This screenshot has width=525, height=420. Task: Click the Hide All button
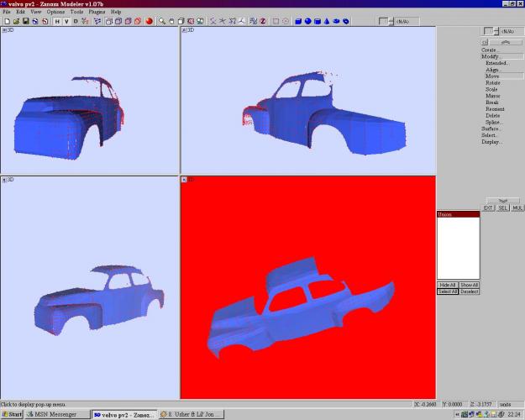tap(447, 285)
